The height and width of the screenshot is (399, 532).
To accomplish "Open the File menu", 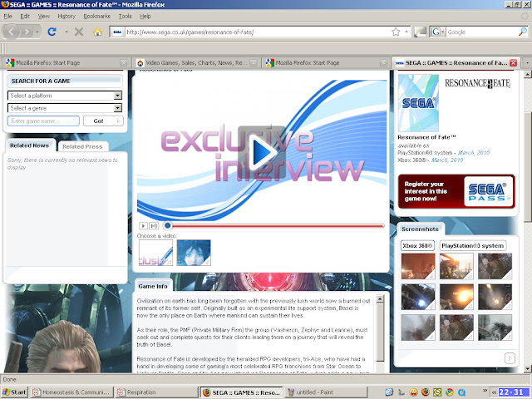I will click(x=7, y=16).
